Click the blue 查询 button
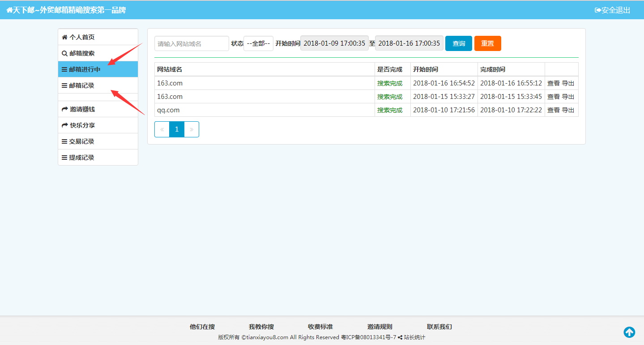This screenshot has height=345, width=644. coord(459,43)
